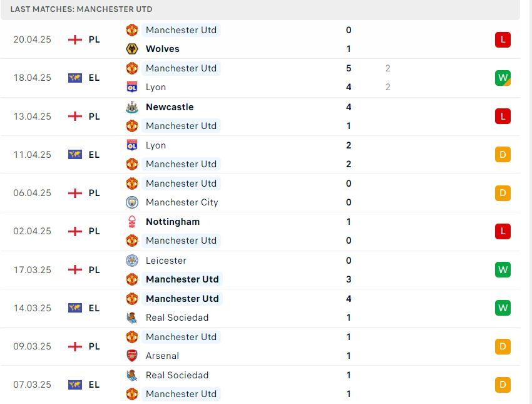Click the Real Sociedad crest in the 14.03.25 match
This screenshot has height=404, width=532.
click(x=132, y=318)
